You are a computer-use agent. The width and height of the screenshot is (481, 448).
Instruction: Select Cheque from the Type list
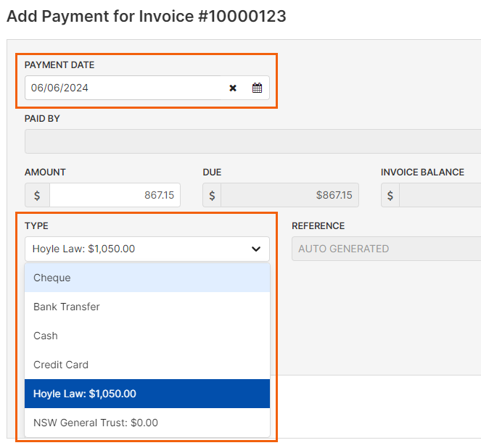[147, 278]
